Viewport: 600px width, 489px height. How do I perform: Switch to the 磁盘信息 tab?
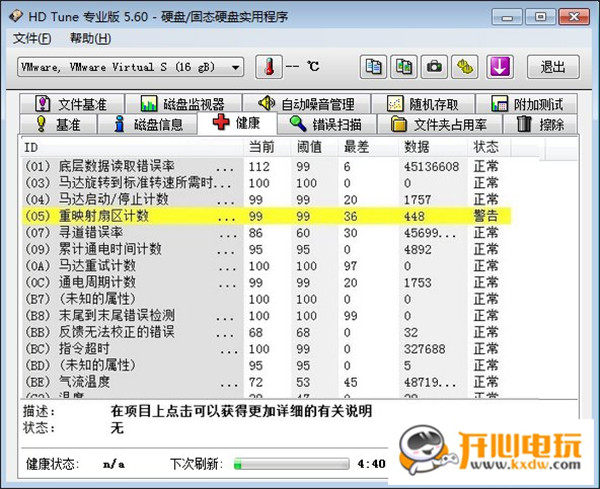click(x=148, y=125)
